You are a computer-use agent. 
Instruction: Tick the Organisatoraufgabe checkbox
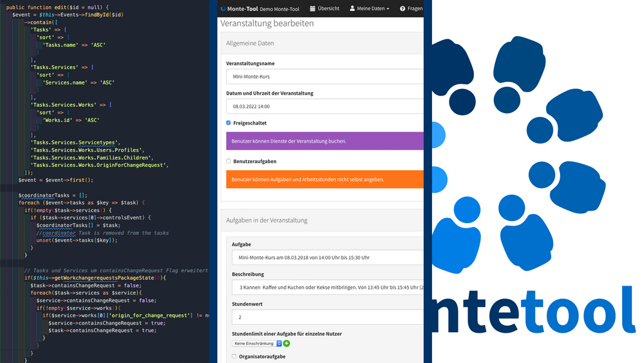coord(234,357)
